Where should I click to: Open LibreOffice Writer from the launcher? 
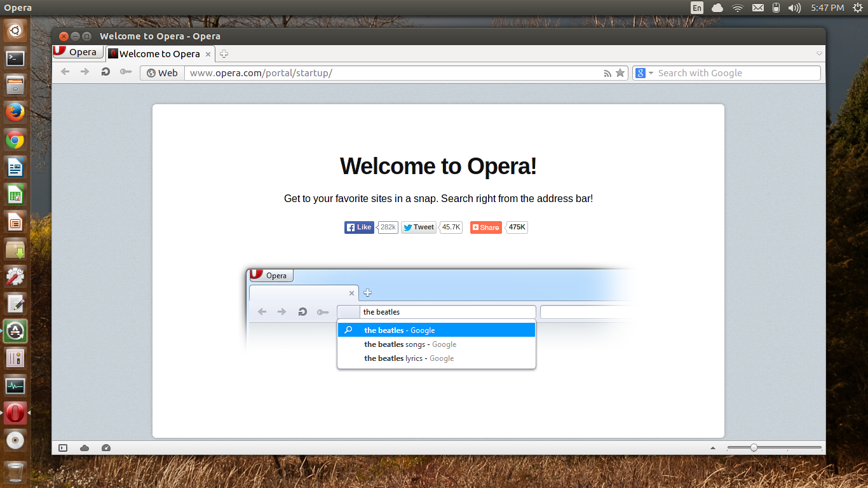tap(15, 167)
